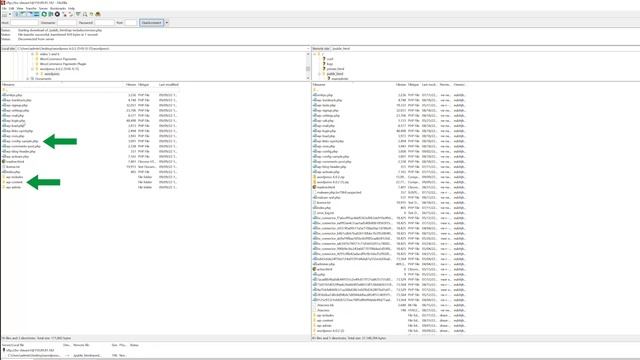
Task: Click the Port input field
Action: 131,23
